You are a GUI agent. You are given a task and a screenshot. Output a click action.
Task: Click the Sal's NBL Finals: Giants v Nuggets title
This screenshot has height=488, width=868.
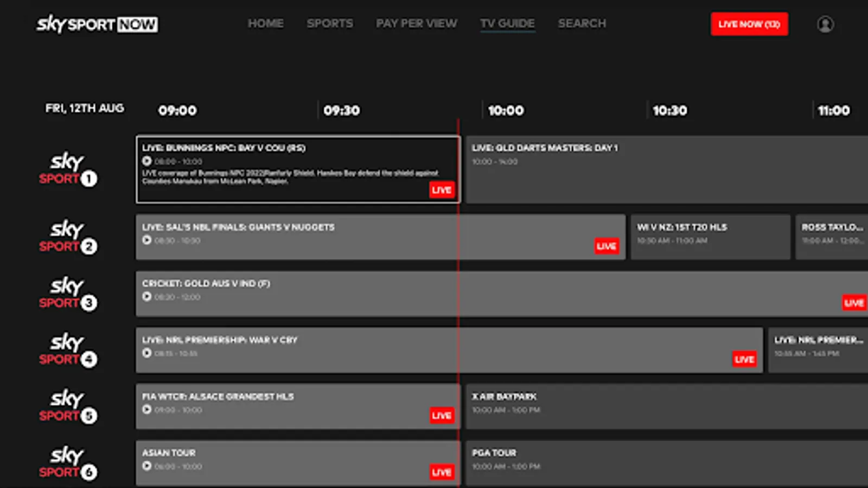238,227
